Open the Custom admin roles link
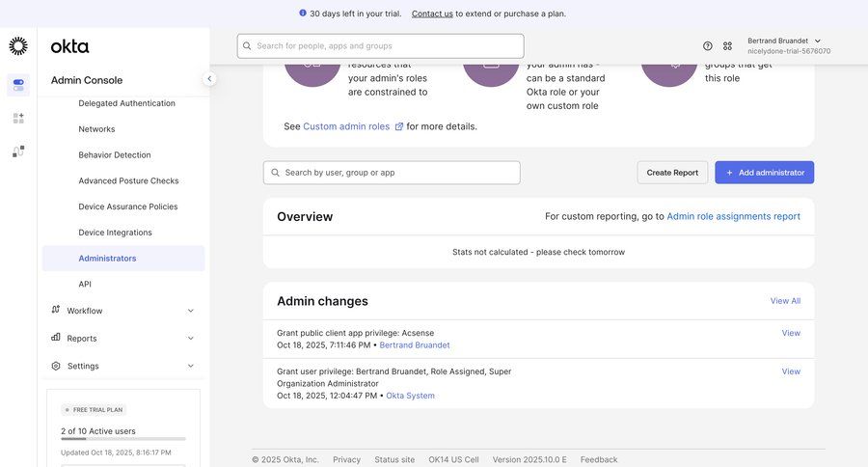 (x=346, y=126)
